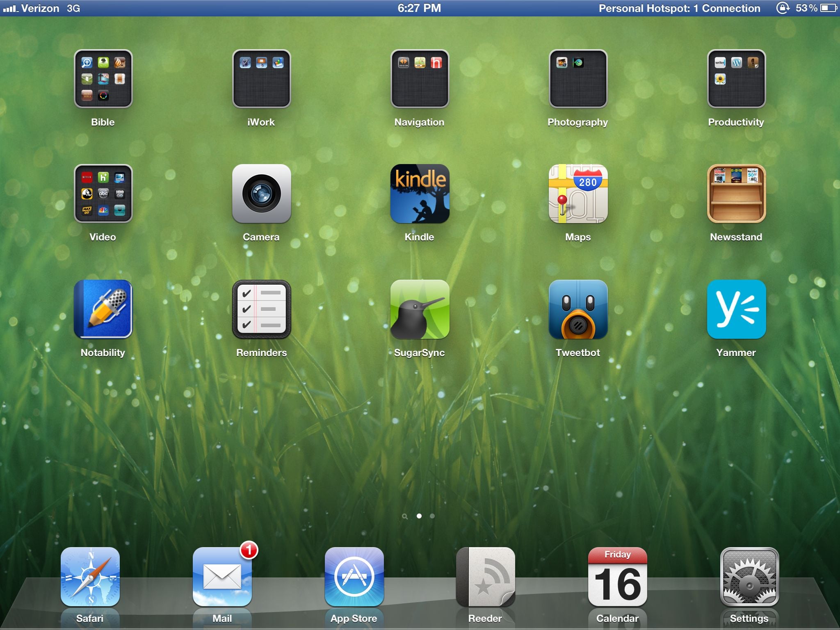Open the Maps app
The height and width of the screenshot is (630, 840).
pos(578,194)
